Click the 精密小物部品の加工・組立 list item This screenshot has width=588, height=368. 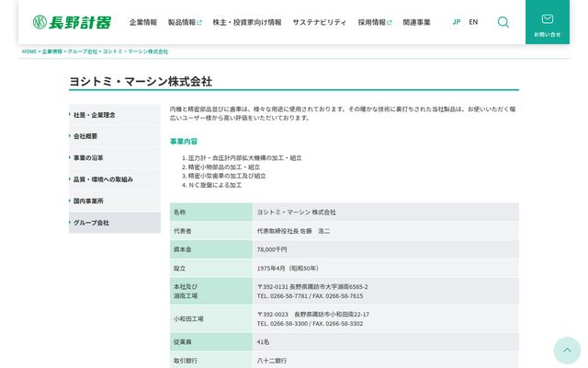(x=224, y=167)
